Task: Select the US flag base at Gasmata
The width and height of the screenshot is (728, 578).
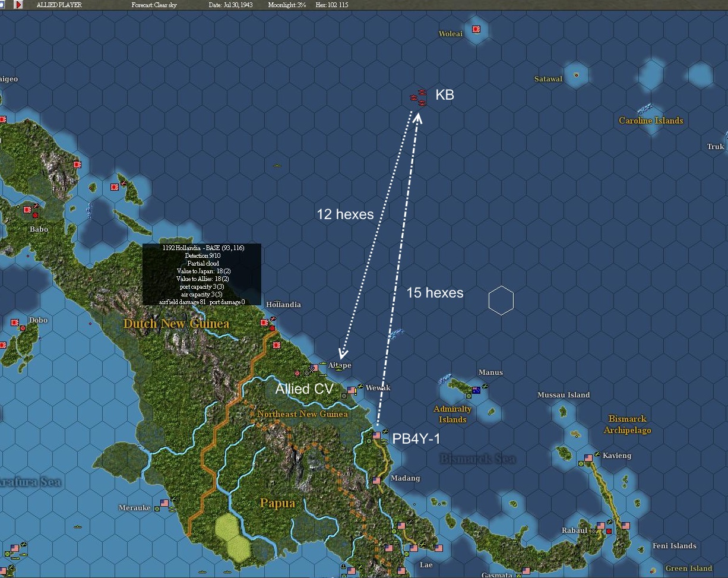Action: click(526, 570)
